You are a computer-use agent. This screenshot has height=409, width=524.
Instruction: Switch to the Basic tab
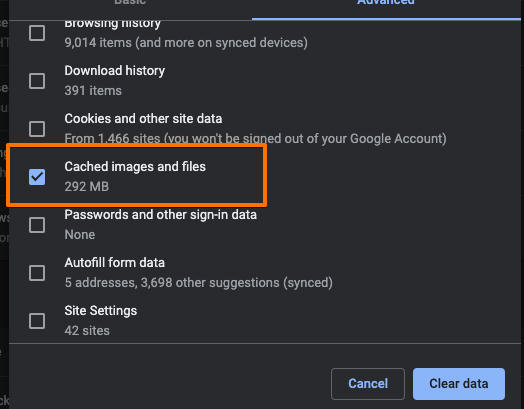(x=130, y=3)
